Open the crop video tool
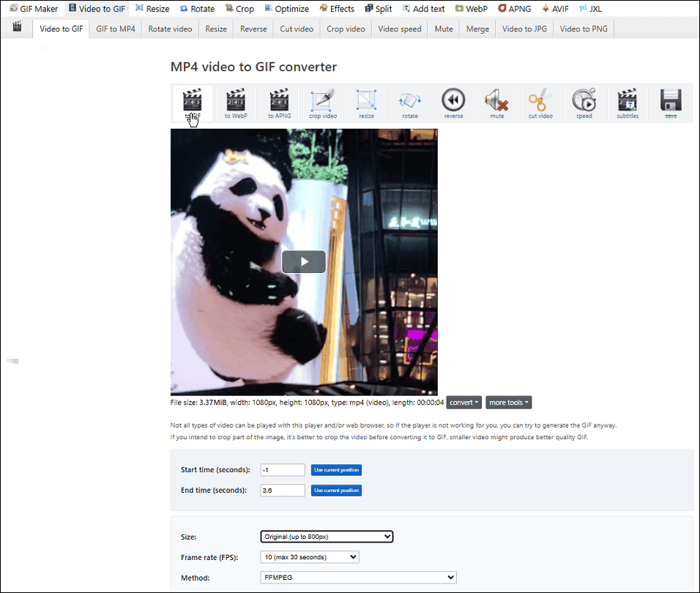The height and width of the screenshot is (593, 700). pos(323,103)
